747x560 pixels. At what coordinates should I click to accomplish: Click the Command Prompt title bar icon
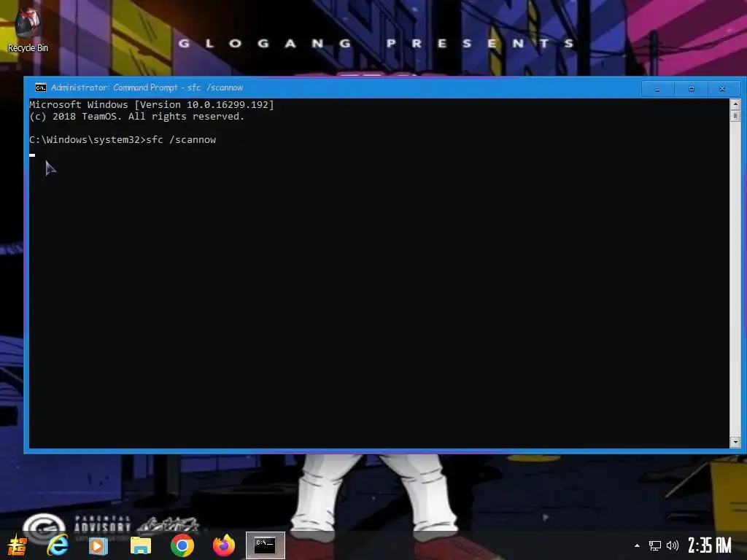pyautogui.click(x=41, y=87)
